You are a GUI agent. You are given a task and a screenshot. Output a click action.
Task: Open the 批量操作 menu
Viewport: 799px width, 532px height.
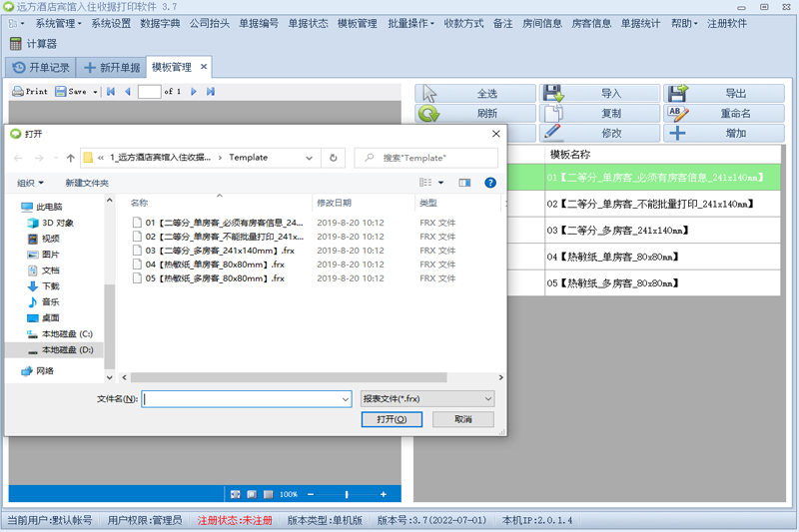click(x=410, y=23)
